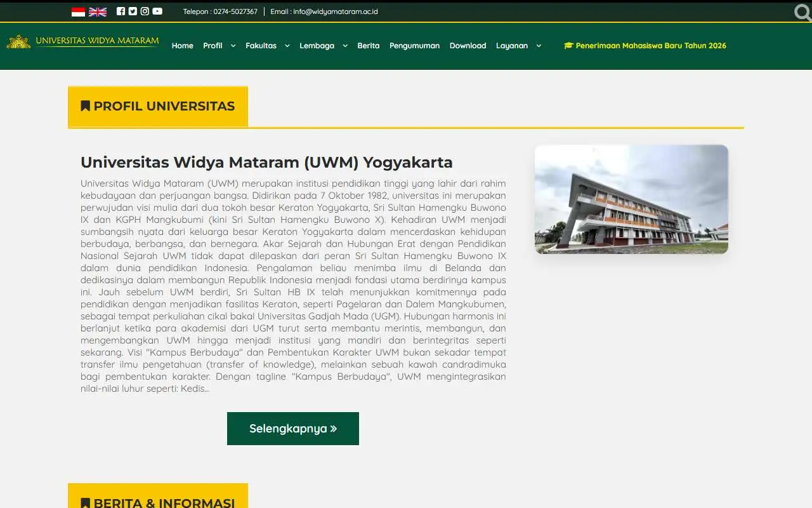The height and width of the screenshot is (508, 812).
Task: Click the Universitas Widya Mataram (UWM) Yogyakarta heading
Action: coord(266,162)
